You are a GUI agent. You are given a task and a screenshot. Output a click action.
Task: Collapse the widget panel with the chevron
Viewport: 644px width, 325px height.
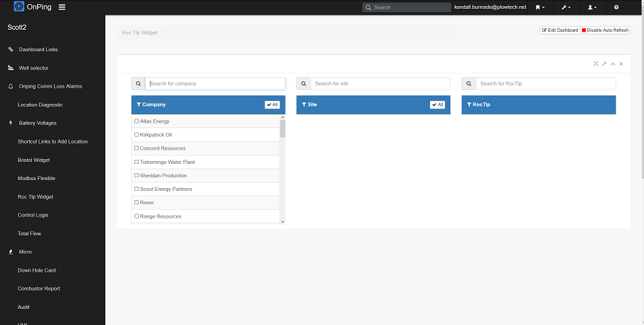(613, 64)
